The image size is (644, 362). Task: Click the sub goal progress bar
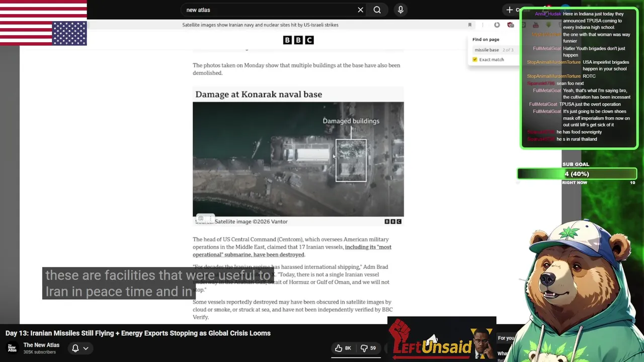(577, 174)
